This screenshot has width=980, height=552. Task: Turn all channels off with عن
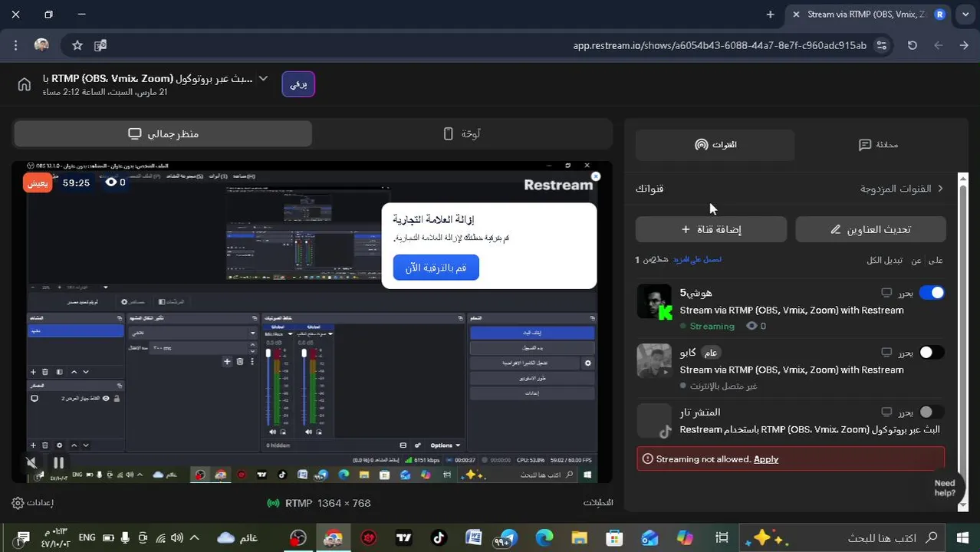click(916, 261)
